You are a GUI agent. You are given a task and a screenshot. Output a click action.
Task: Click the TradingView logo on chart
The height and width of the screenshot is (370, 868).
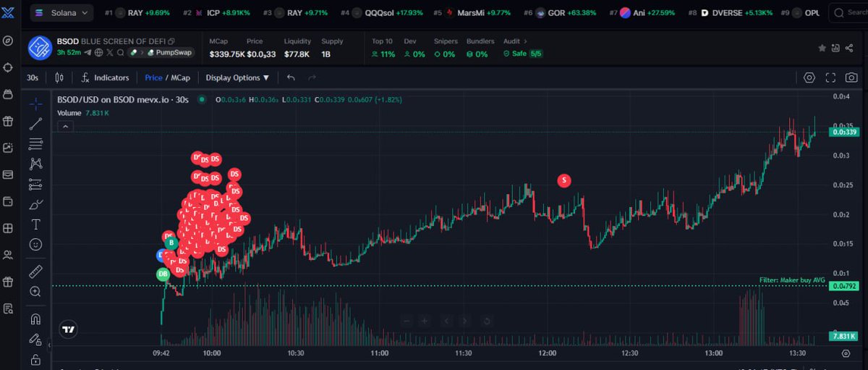(68, 329)
